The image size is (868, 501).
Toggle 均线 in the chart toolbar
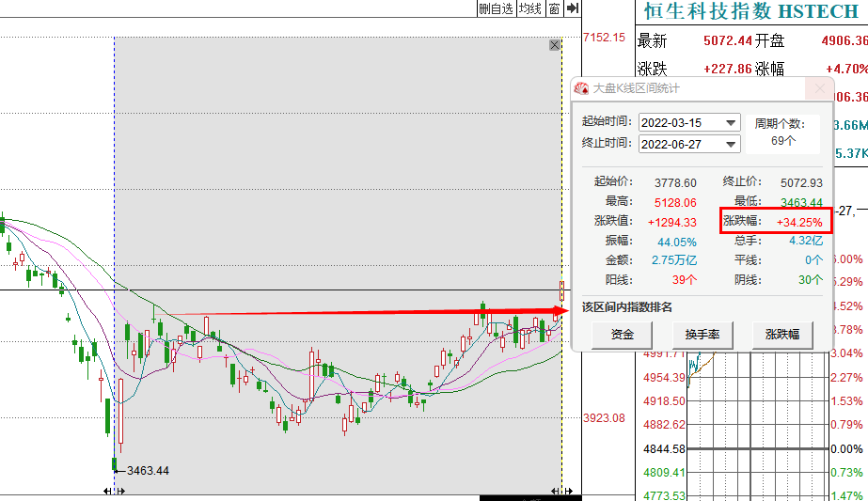coord(529,8)
